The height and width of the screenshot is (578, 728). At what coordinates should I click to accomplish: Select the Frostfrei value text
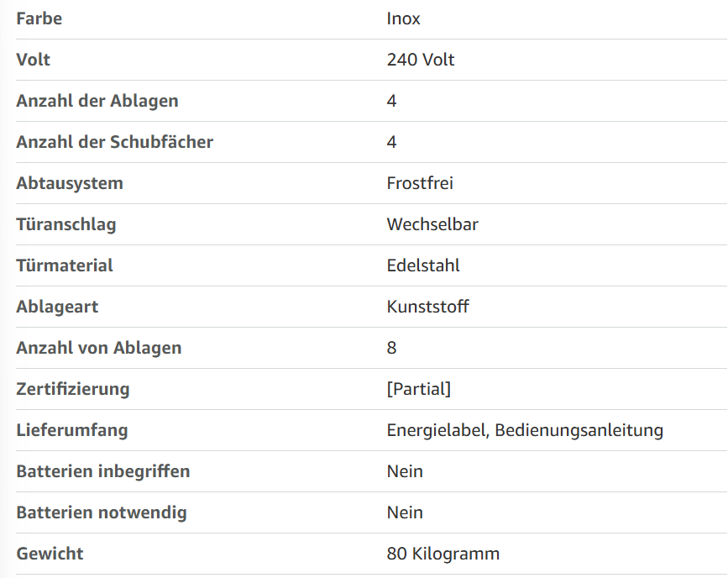[x=420, y=183]
